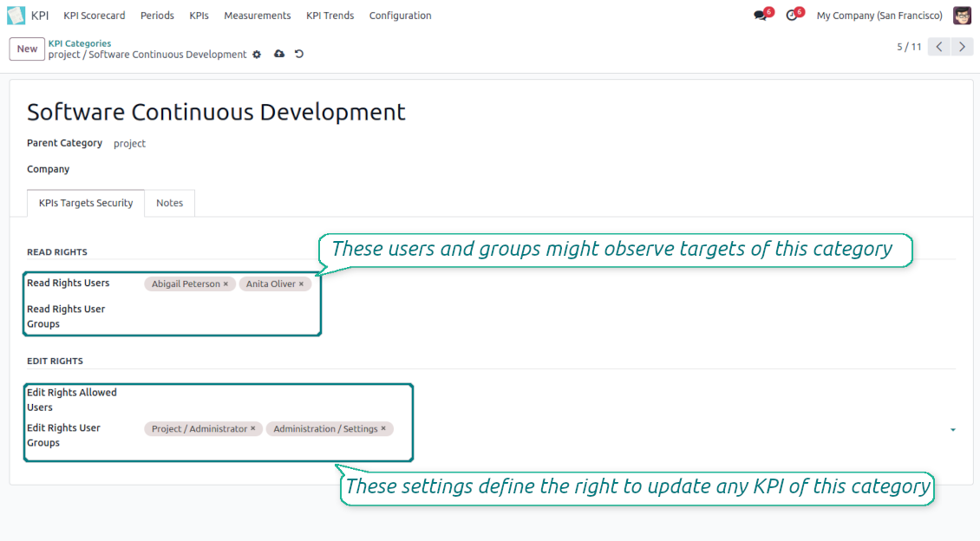
Task: Open the My Company (San Francisco) switcher
Action: coord(879,16)
